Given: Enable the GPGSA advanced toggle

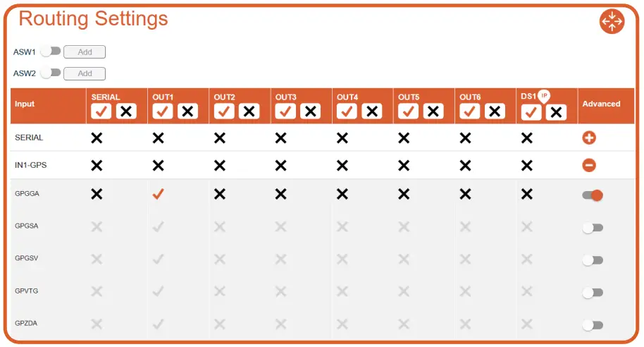Looking at the screenshot, I should (593, 228).
